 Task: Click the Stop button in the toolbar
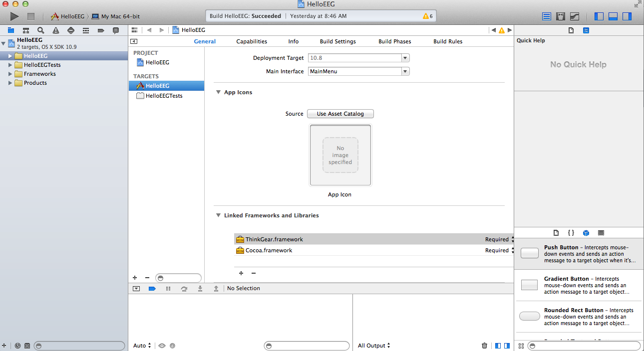point(30,16)
